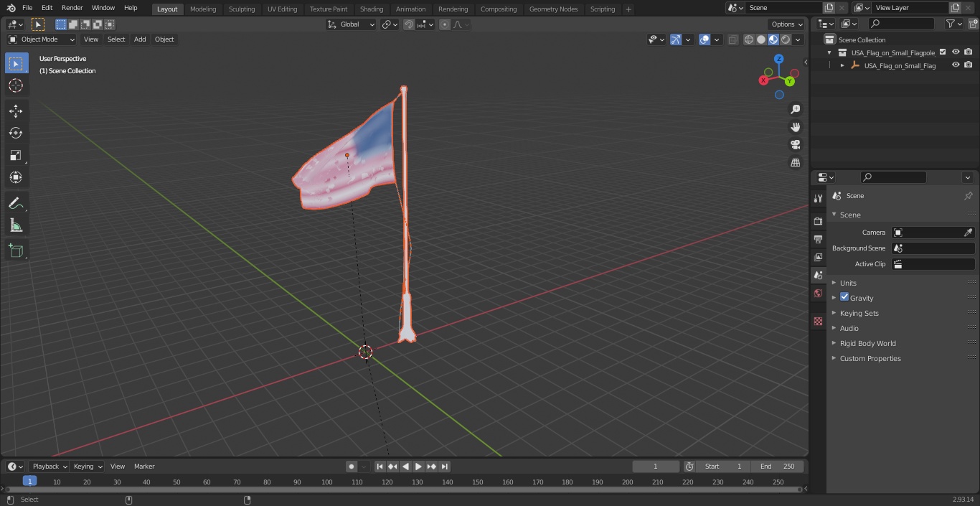
Task: Select the Cursor tool in the toolbar
Action: coord(16,85)
